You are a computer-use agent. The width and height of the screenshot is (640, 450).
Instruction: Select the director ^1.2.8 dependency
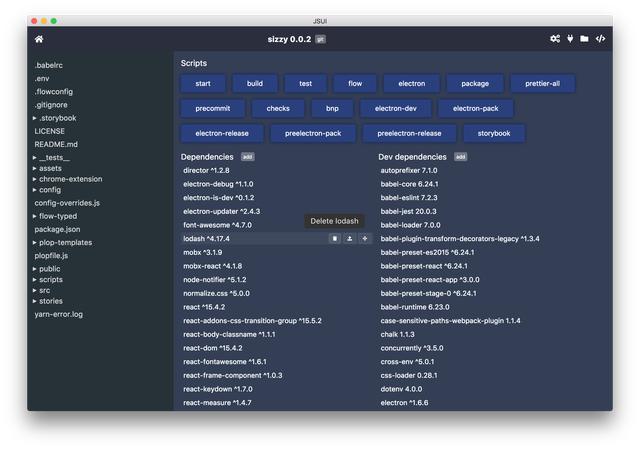206,170
